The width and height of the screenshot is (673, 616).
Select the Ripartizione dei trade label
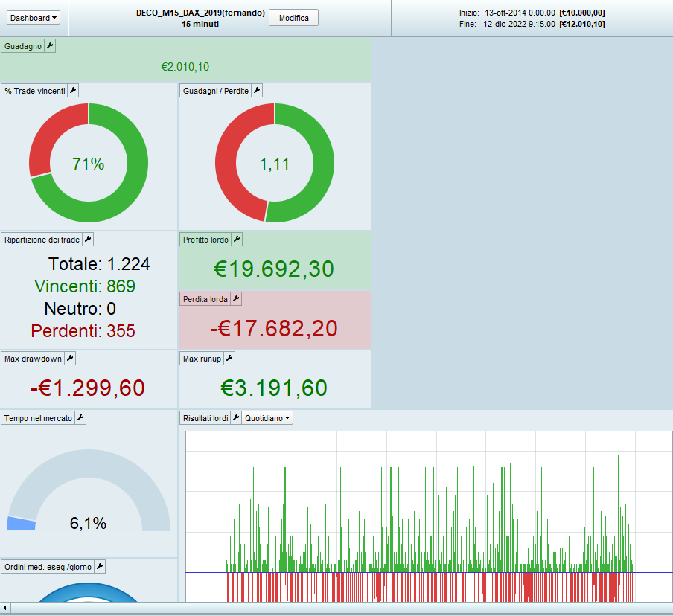tap(42, 240)
